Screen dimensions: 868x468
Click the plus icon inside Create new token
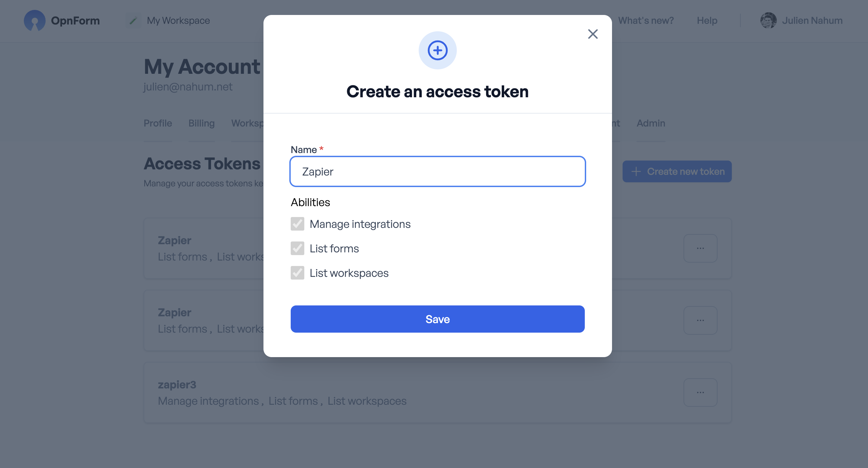point(636,171)
